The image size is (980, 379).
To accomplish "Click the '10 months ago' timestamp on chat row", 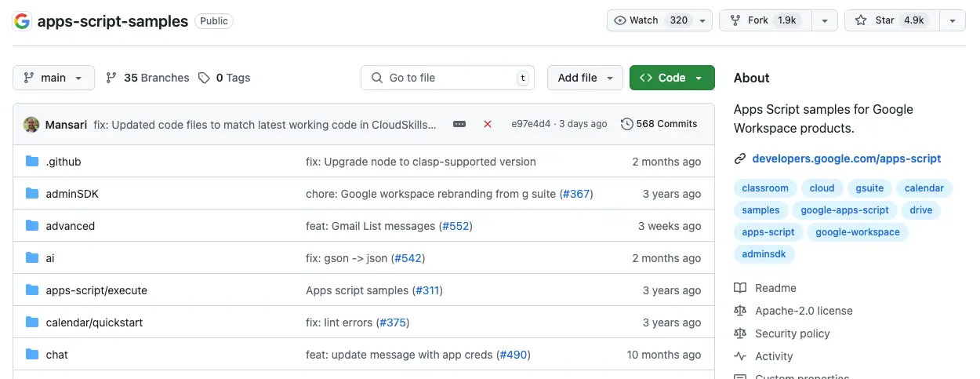I will pos(664,355).
